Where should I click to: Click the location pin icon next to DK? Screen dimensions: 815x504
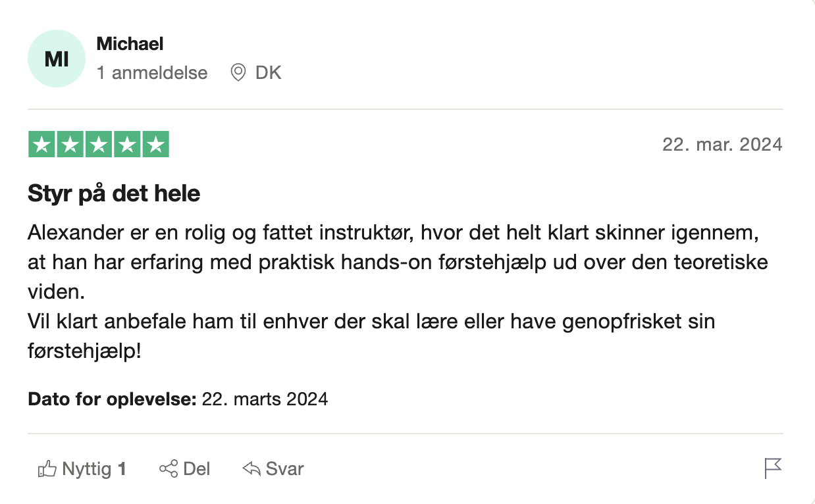239,72
